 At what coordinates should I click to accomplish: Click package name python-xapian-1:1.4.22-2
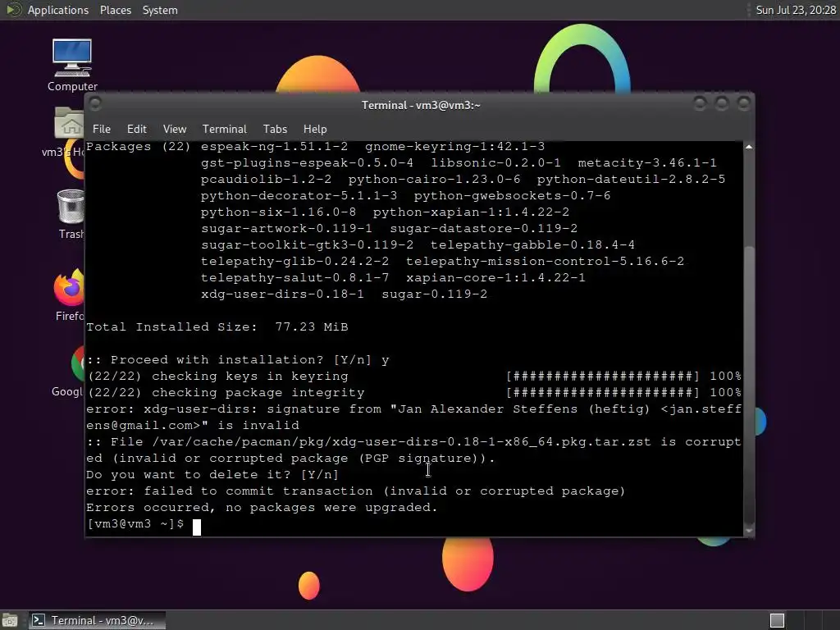click(x=471, y=212)
